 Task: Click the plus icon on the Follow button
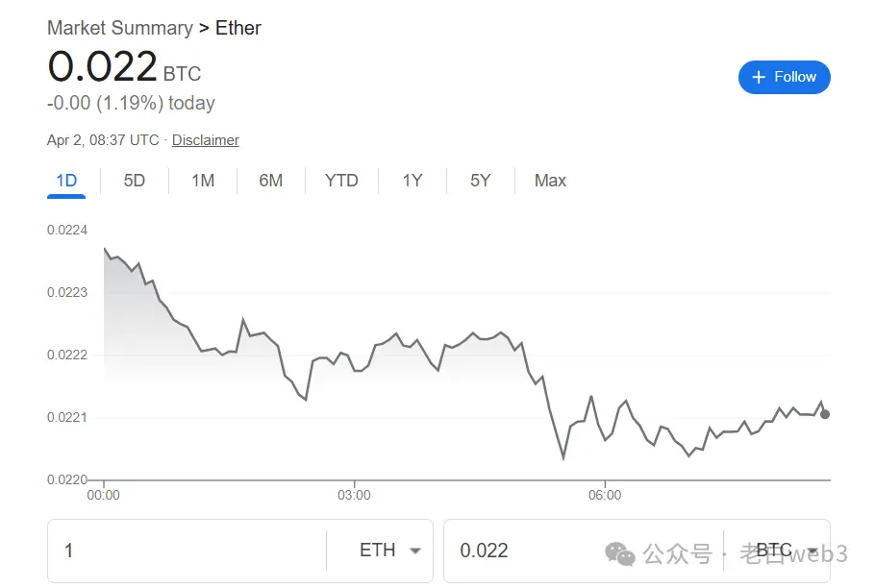(x=759, y=77)
